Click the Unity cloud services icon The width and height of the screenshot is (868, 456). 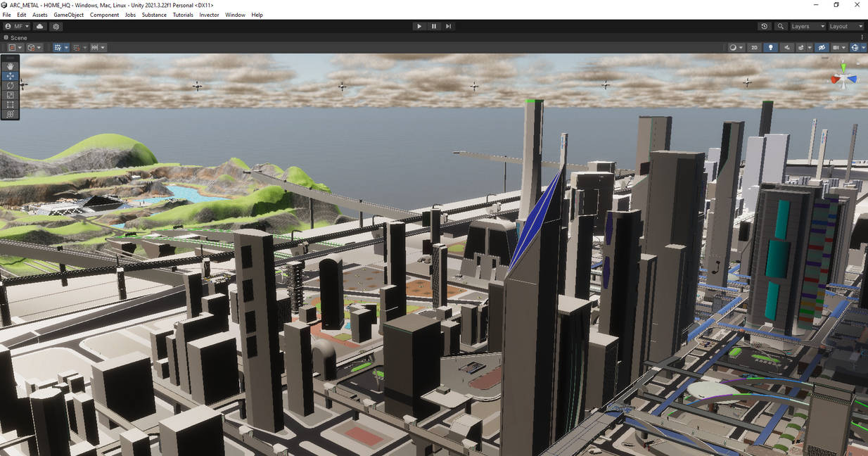click(x=39, y=26)
